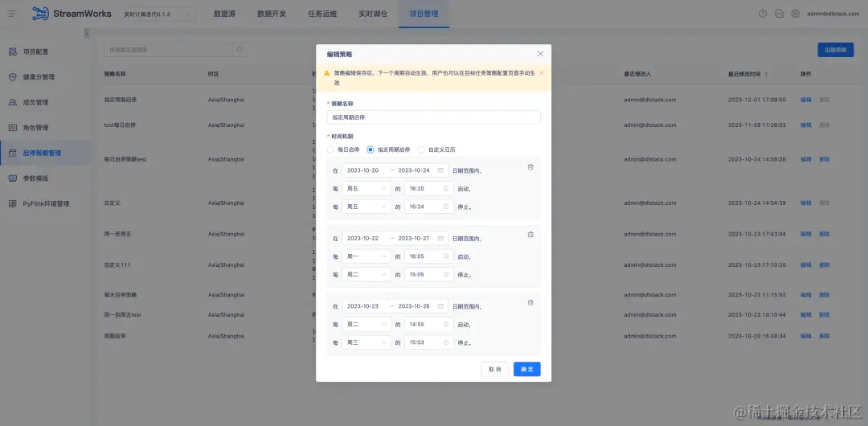Switch to the 项目管理 top tab
Image resolution: width=868 pixels, height=426 pixels.
[424, 14]
